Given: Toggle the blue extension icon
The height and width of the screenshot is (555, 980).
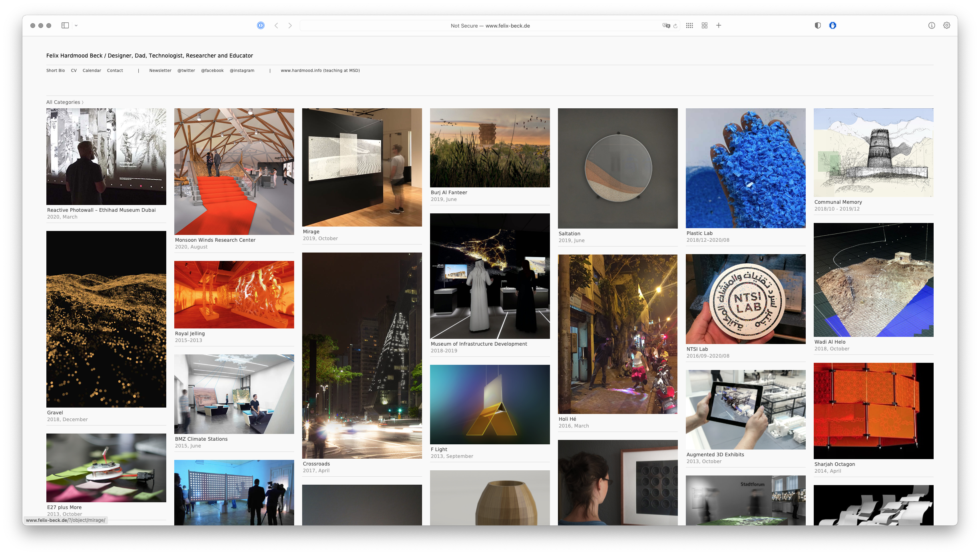Looking at the screenshot, I should [833, 26].
